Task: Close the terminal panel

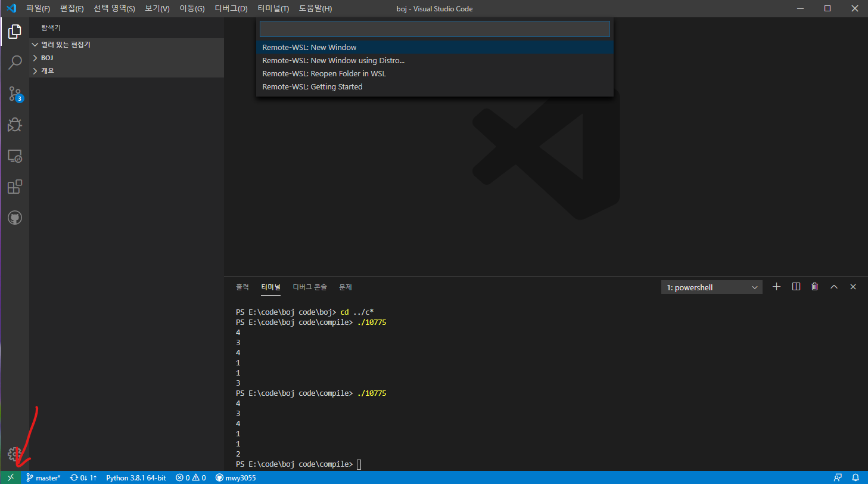Action: coord(853,287)
